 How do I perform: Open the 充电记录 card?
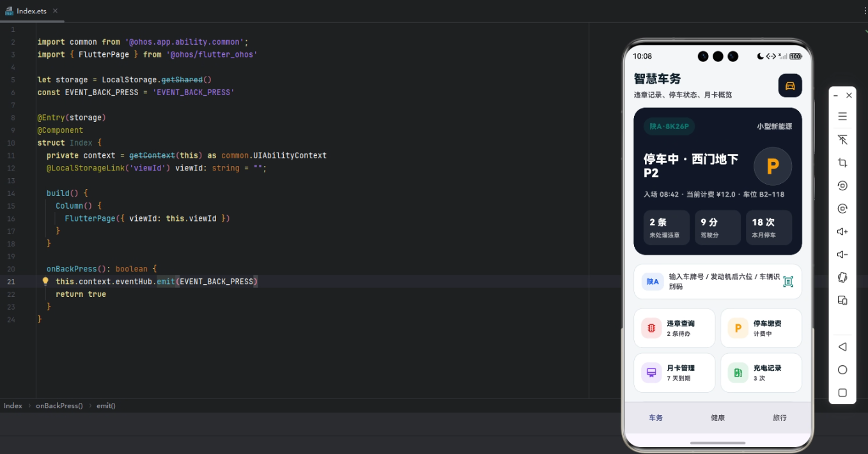[761, 372]
